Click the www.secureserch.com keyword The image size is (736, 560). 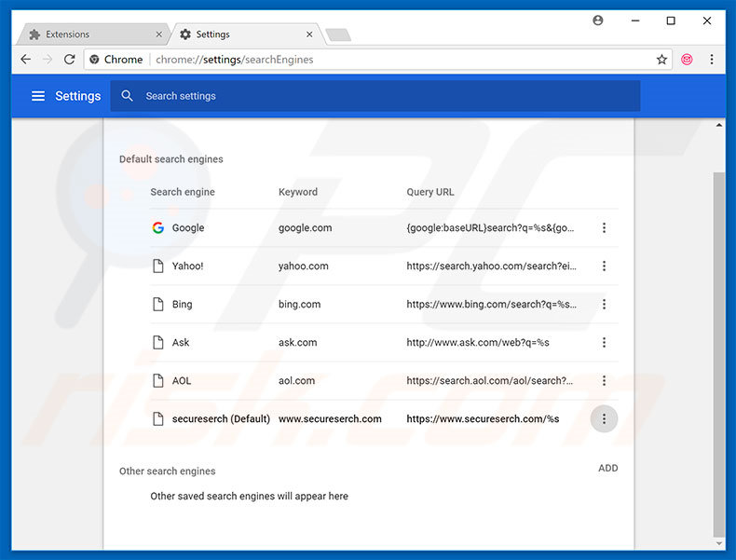[x=330, y=418]
